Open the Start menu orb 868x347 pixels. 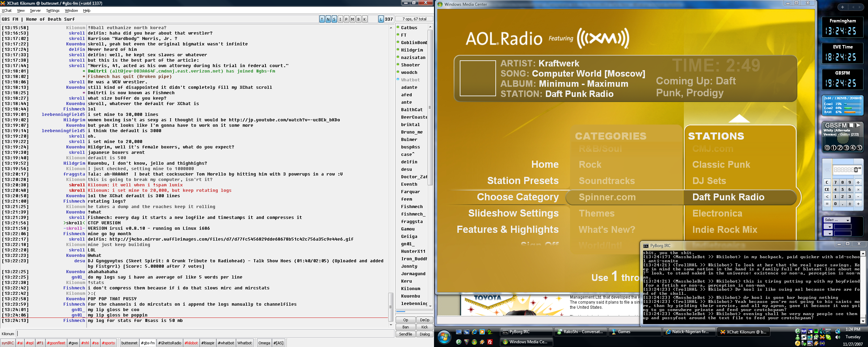click(x=444, y=337)
